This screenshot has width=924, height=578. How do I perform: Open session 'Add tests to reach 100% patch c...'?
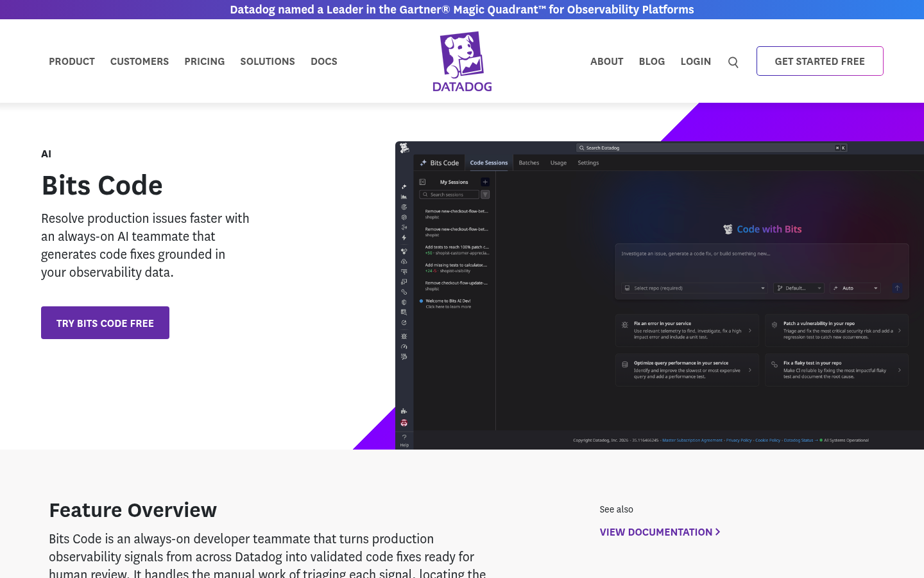click(x=457, y=250)
